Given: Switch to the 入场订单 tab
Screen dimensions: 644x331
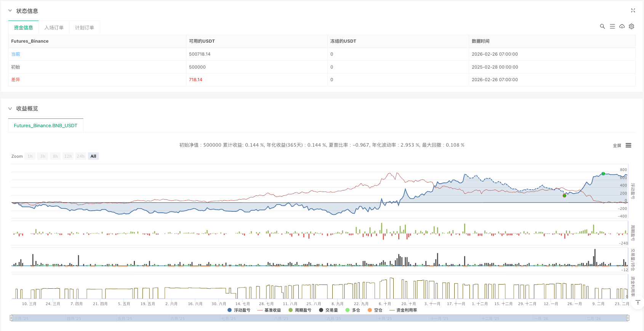Looking at the screenshot, I should 54,28.
